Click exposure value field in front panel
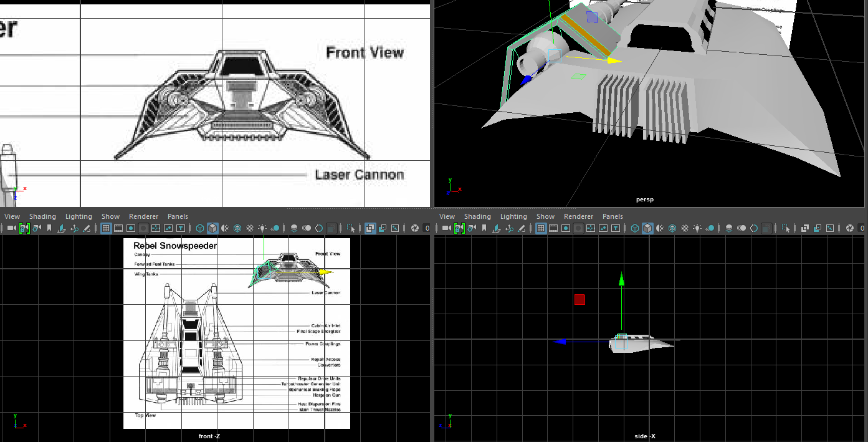This screenshot has height=442, width=868. pyautogui.click(x=427, y=228)
